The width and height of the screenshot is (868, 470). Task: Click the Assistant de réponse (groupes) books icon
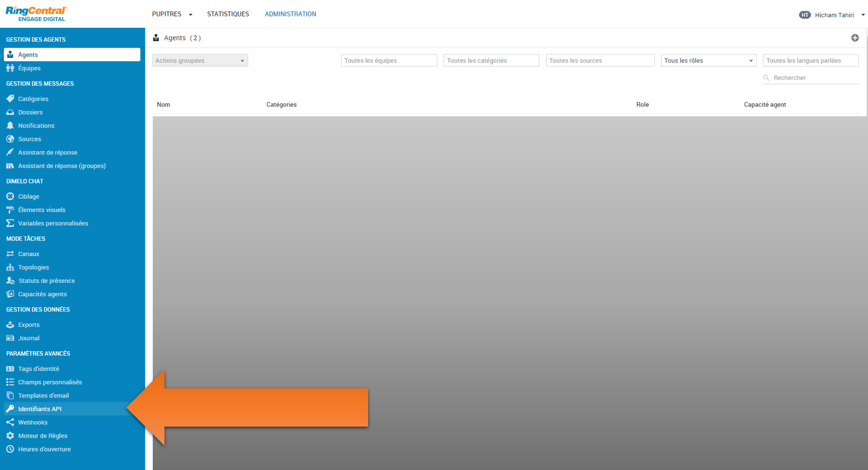pos(10,166)
